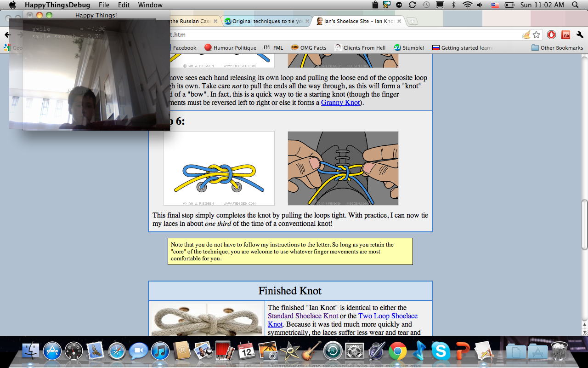The height and width of the screenshot is (368, 588).
Task: Close the Ian's Shoelace Site tab
Action: [x=399, y=21]
